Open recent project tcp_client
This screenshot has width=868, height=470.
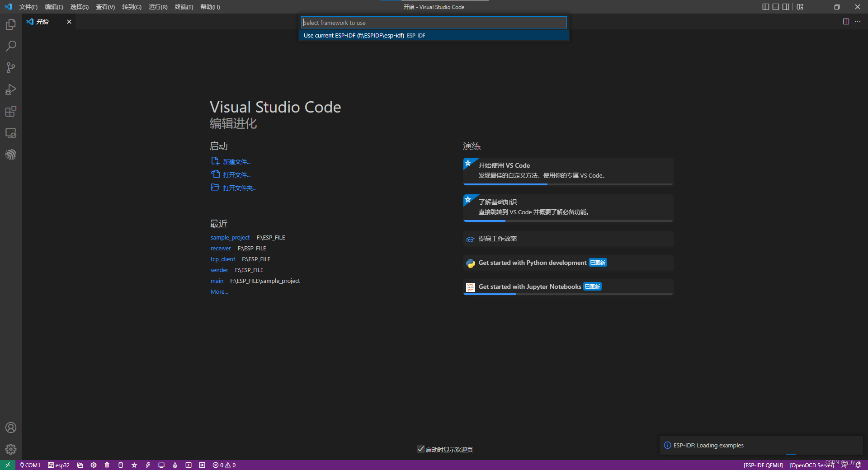coord(223,259)
